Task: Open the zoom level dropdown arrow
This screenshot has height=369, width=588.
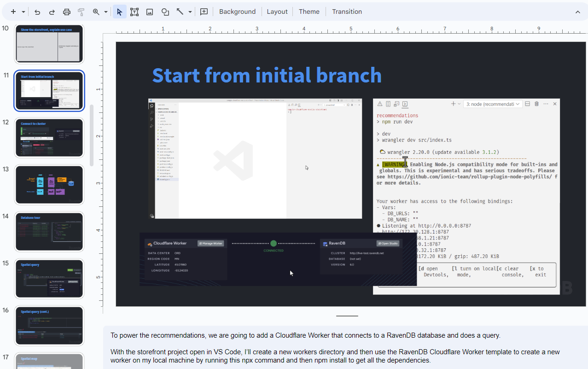Action: [x=106, y=12]
